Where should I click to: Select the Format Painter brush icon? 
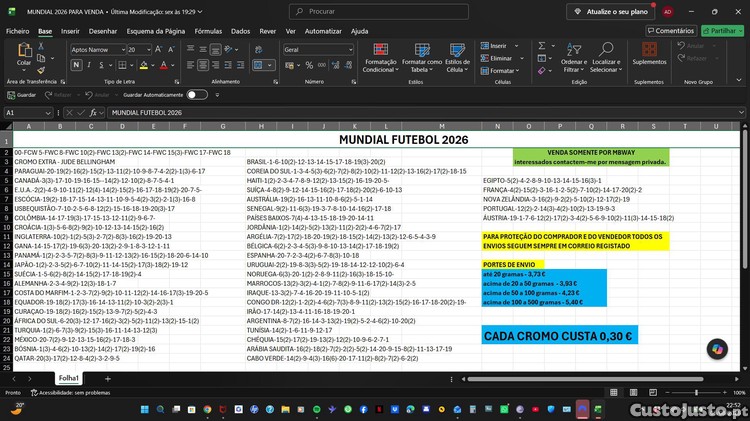41,70
